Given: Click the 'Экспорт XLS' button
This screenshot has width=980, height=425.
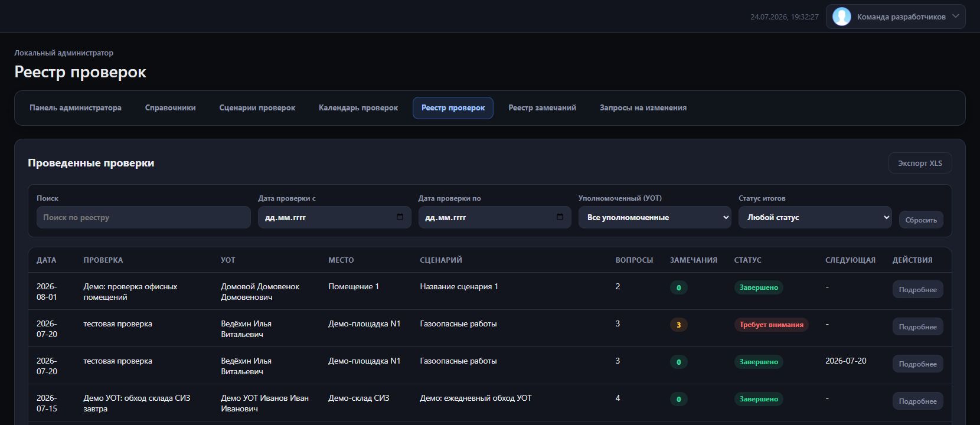Looking at the screenshot, I should tap(920, 163).
